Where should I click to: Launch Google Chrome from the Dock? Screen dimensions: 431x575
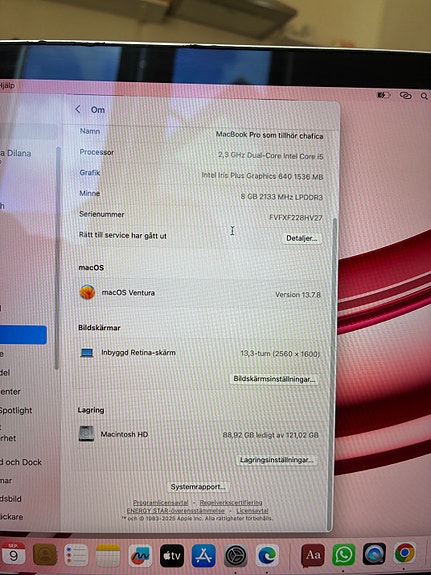coord(405,553)
